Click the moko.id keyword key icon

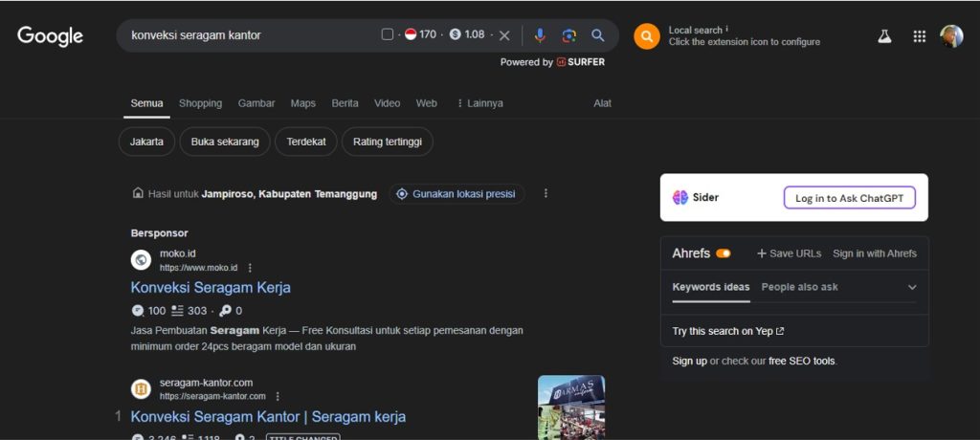pos(226,311)
